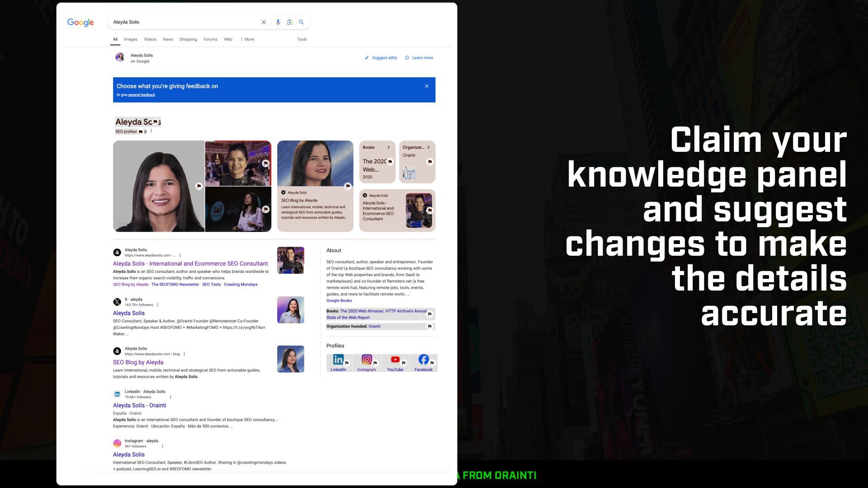Switch to the Images tab
Image resolution: width=868 pixels, height=488 pixels.
(x=131, y=39)
